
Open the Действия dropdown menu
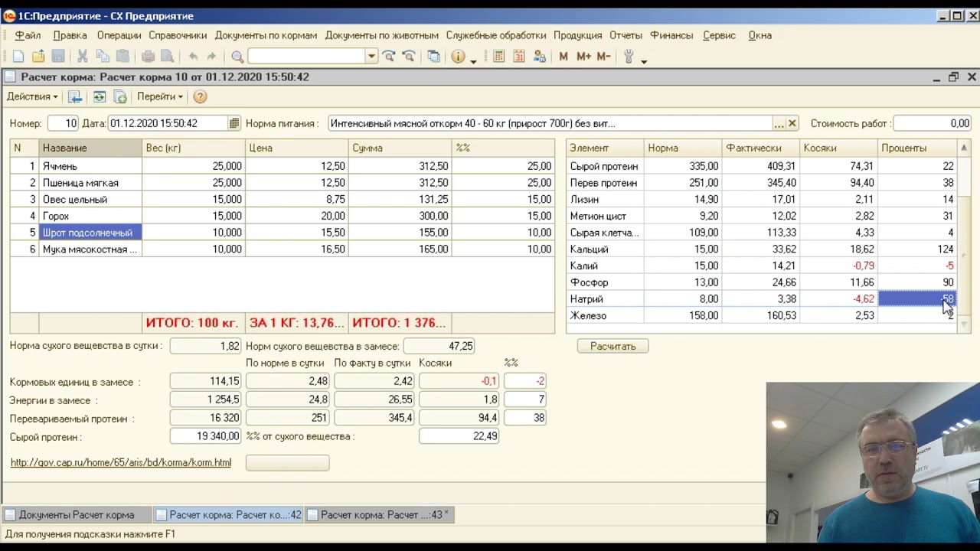tap(32, 96)
